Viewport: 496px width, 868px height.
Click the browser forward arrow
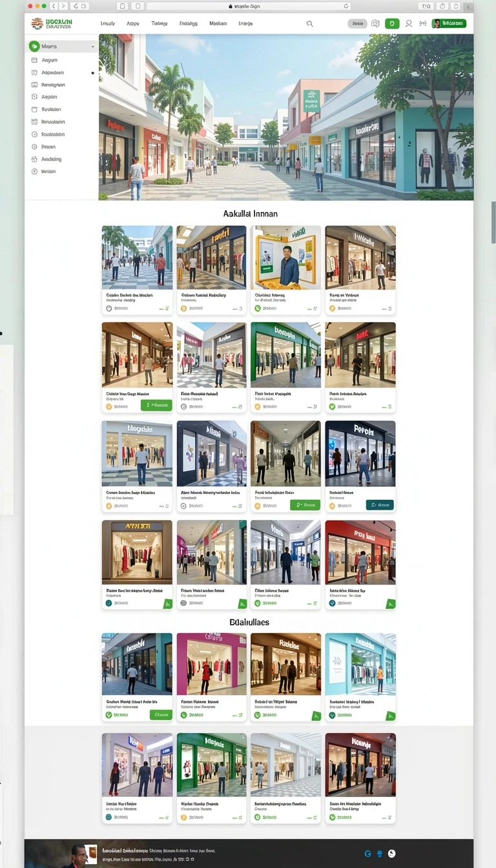(63, 6)
